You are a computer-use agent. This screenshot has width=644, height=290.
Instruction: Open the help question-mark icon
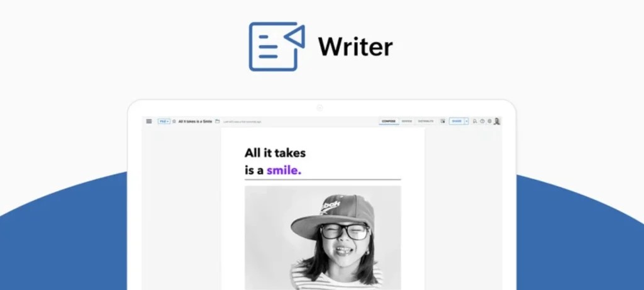(482, 121)
